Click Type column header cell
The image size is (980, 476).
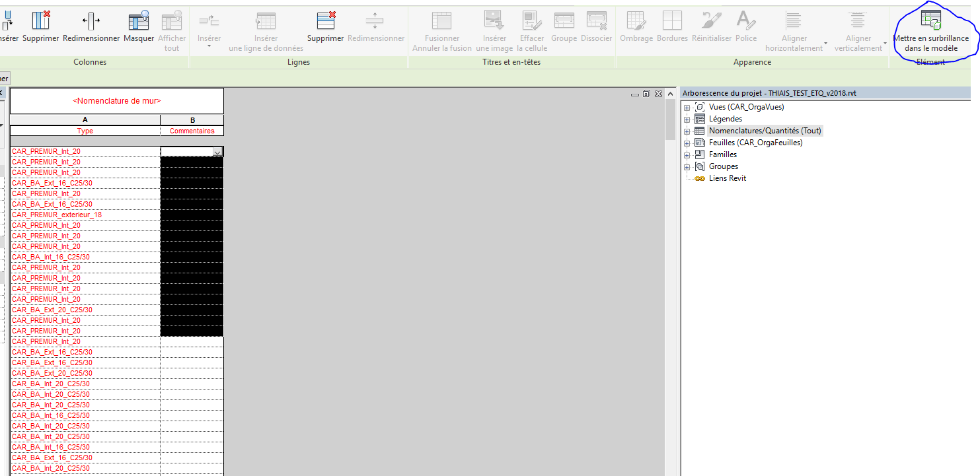tap(85, 131)
